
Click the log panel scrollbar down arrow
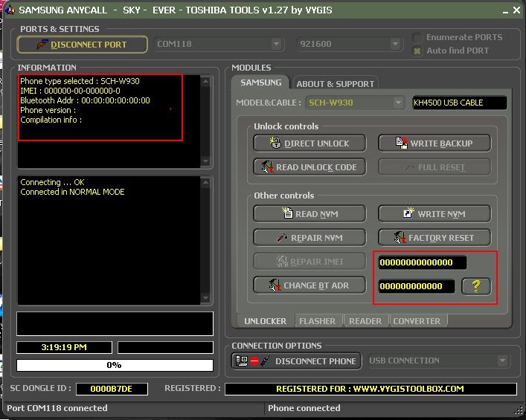click(x=205, y=298)
